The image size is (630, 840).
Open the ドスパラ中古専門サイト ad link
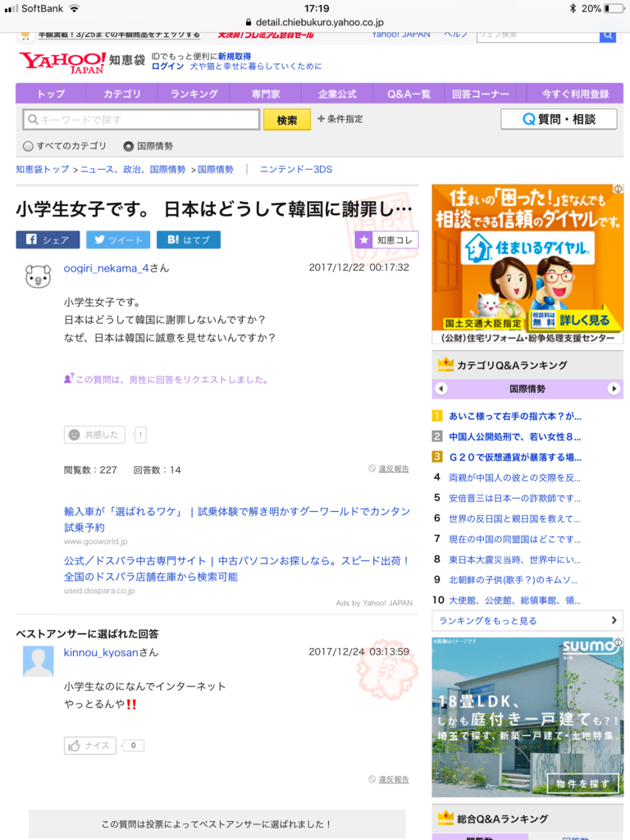point(237,568)
